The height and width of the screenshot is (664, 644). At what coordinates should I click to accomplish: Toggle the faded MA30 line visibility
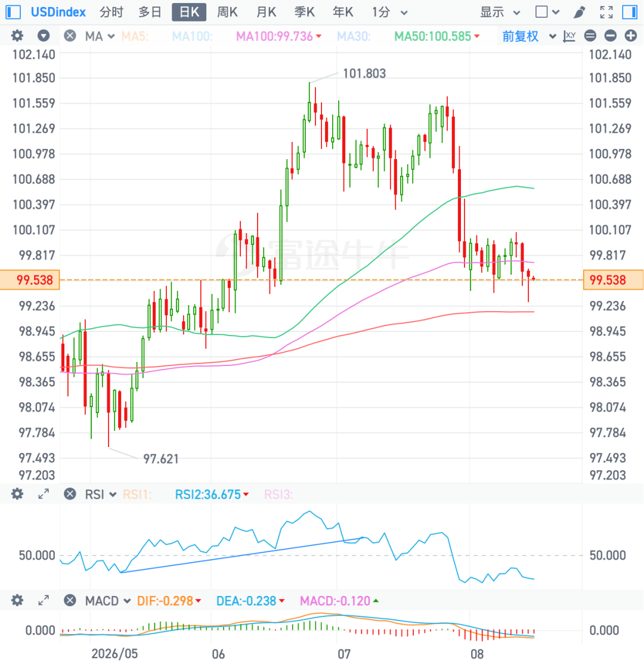tap(354, 36)
